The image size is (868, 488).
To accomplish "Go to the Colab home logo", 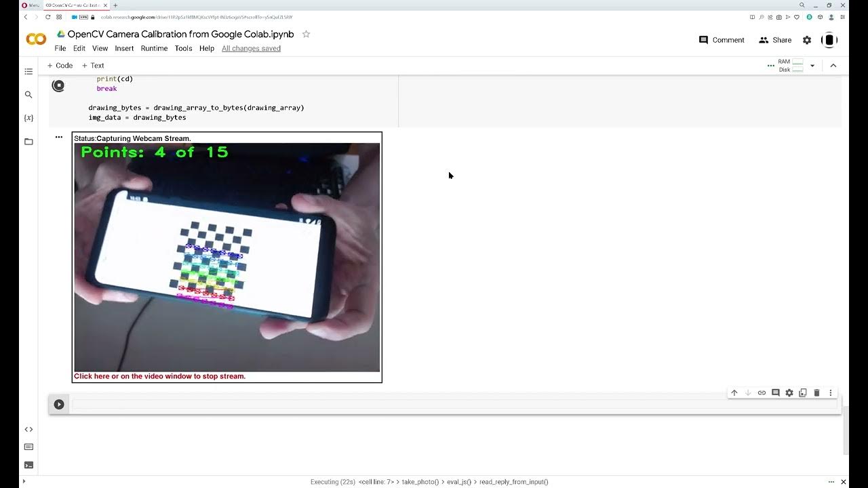I will pos(36,39).
